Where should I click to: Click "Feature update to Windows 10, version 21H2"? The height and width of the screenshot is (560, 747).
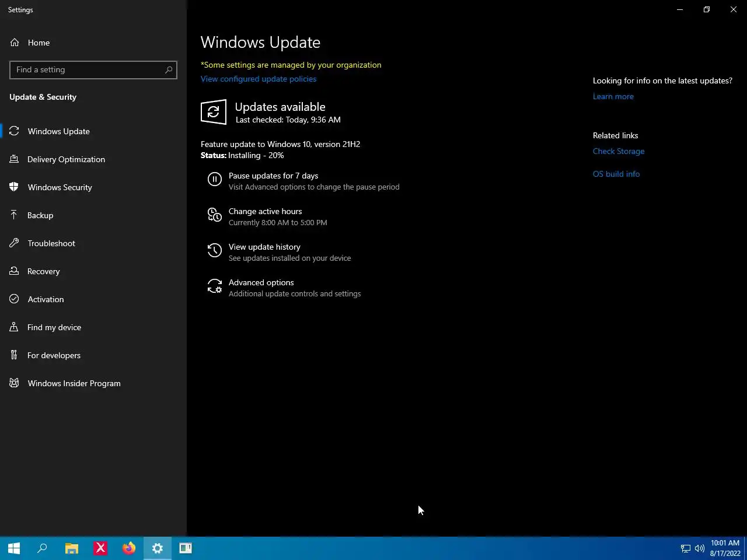(280, 144)
